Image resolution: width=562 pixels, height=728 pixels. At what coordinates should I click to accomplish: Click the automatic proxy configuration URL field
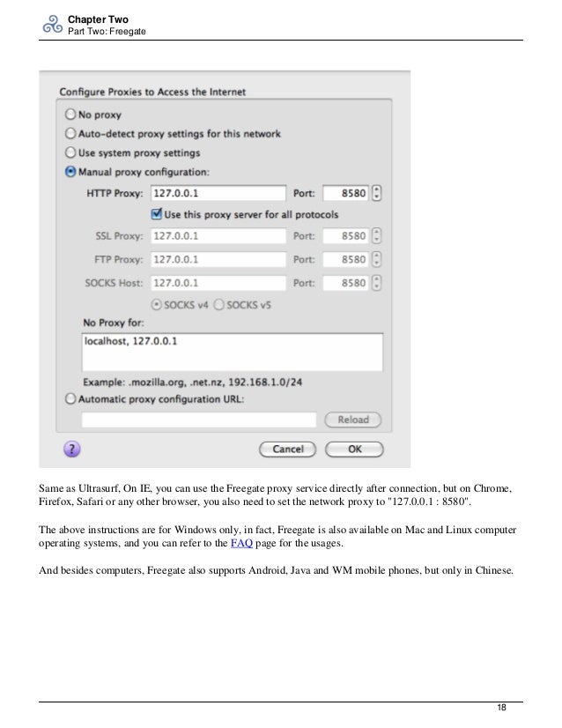coord(199,420)
